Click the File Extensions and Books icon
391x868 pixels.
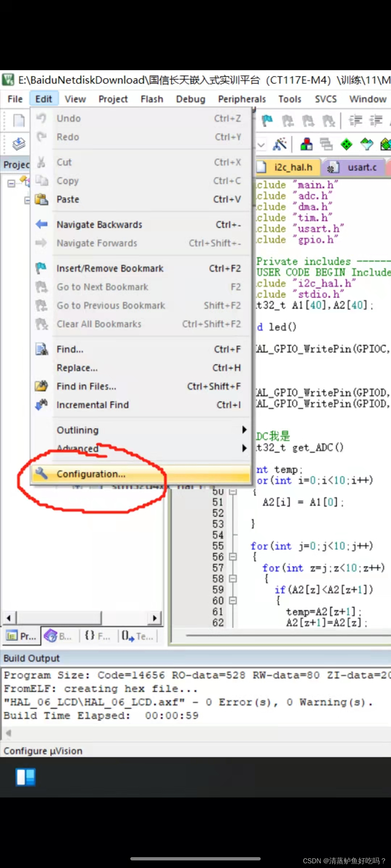(306, 144)
